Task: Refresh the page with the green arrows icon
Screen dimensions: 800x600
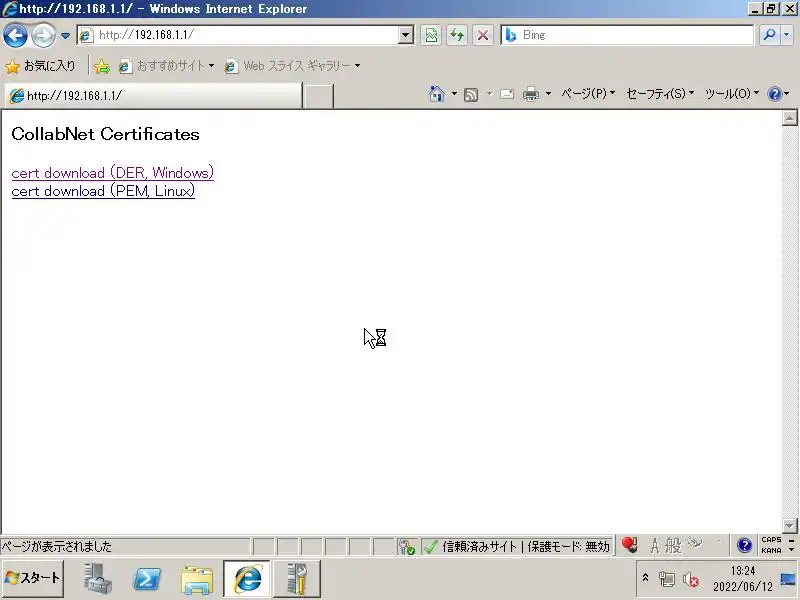Action: [x=457, y=35]
